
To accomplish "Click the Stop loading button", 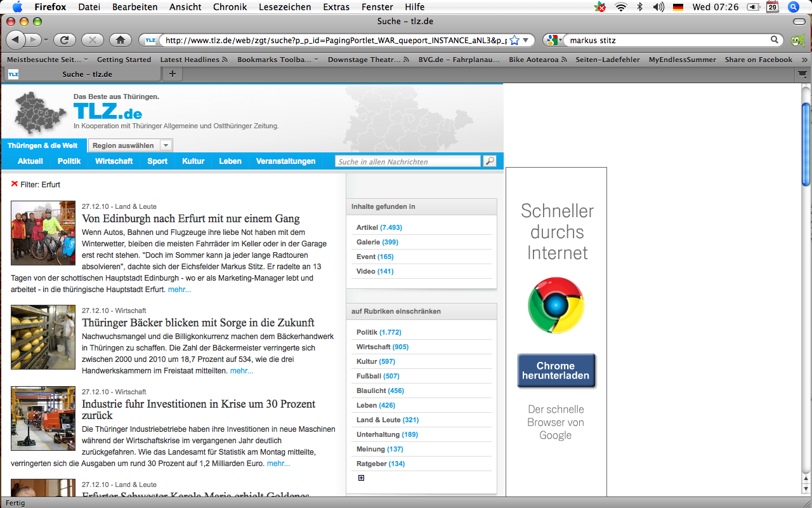I will click(92, 40).
